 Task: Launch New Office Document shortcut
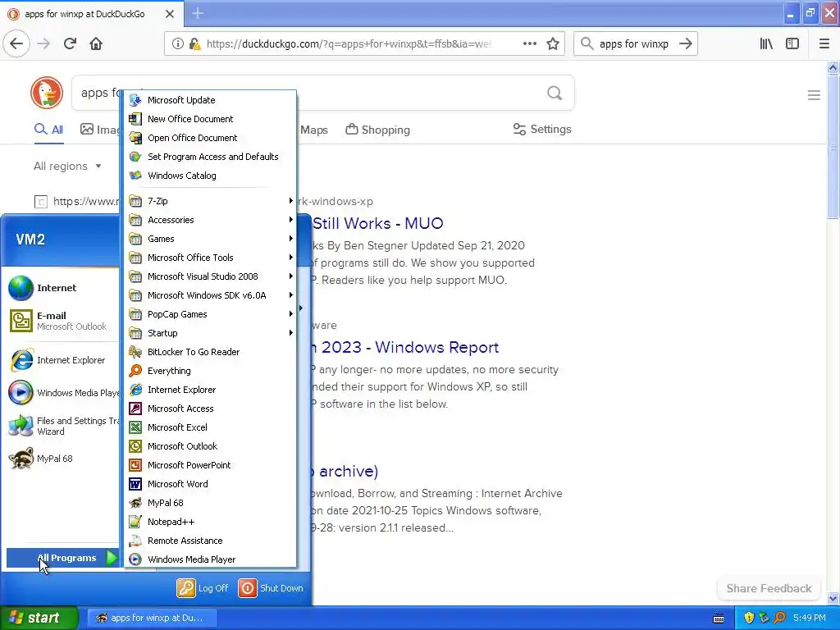coord(210,119)
